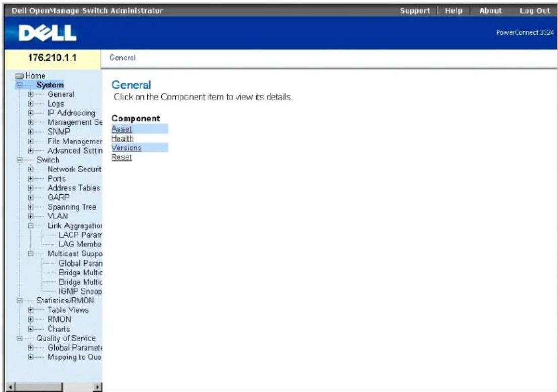The image size is (558, 392).
Task: Expand the Logs tree node
Action: pyautogui.click(x=31, y=104)
